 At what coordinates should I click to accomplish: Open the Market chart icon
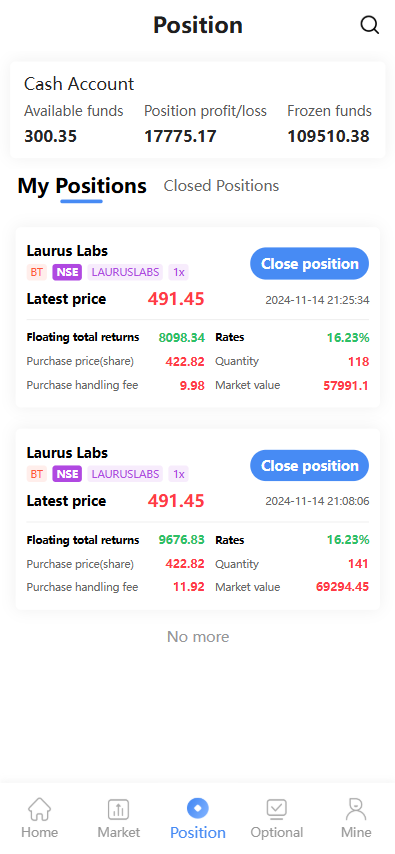coord(118,809)
